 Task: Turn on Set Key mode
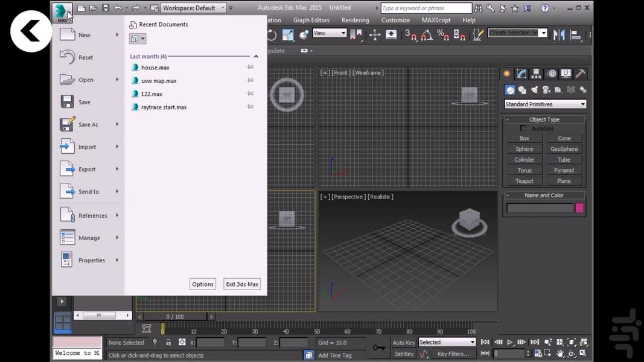coord(403,354)
